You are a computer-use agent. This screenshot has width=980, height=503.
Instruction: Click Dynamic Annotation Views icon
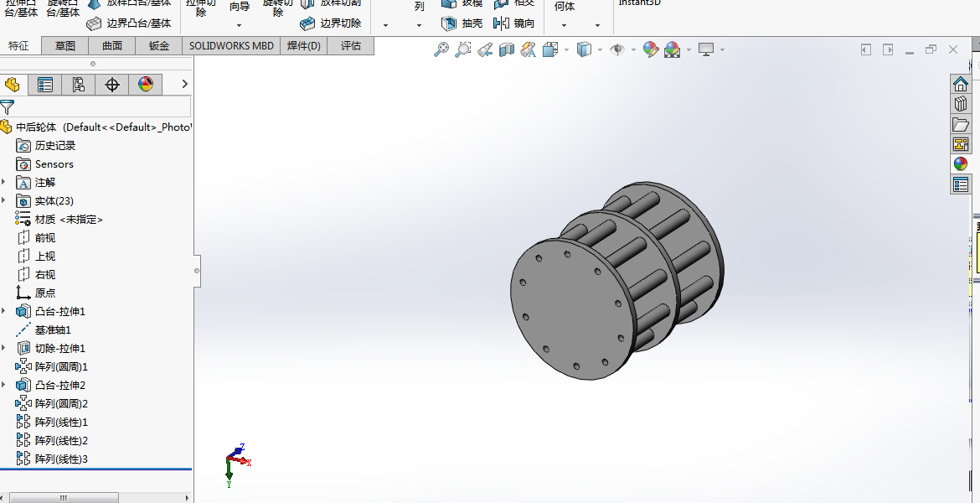529,49
